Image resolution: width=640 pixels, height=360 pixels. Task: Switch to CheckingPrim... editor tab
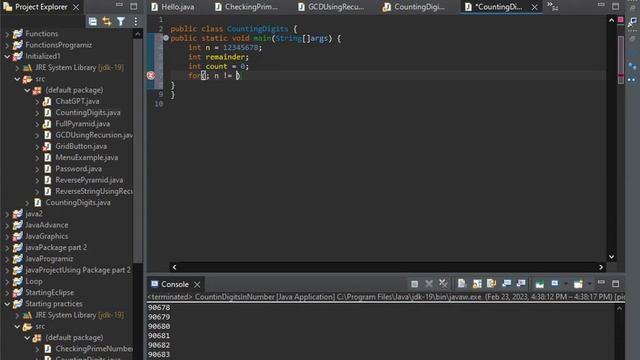247,7
